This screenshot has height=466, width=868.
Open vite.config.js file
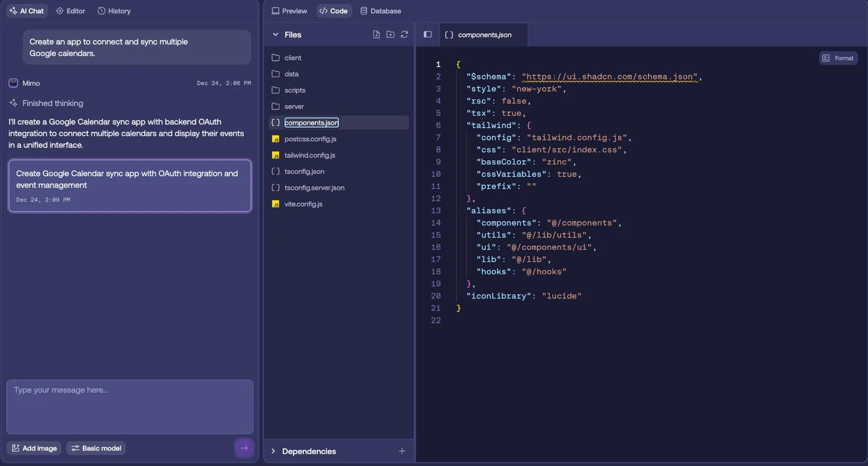coord(339,203)
